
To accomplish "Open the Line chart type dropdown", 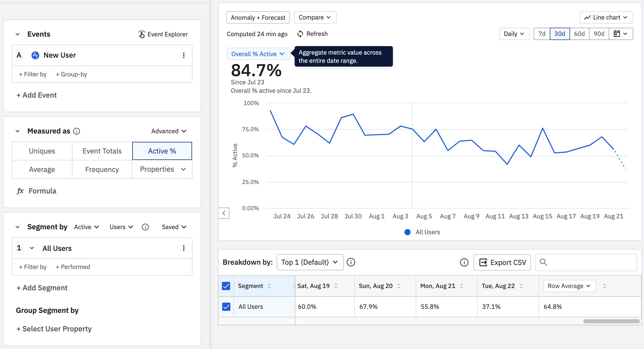I will point(606,17).
